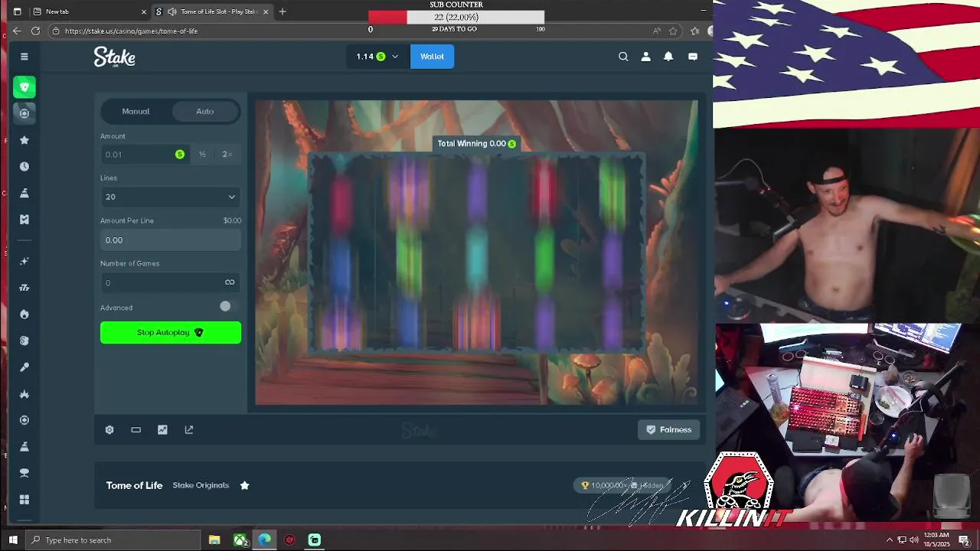This screenshot has width=980, height=551.
Task: Expand the Lines dropdown showing 20
Action: 171,197
